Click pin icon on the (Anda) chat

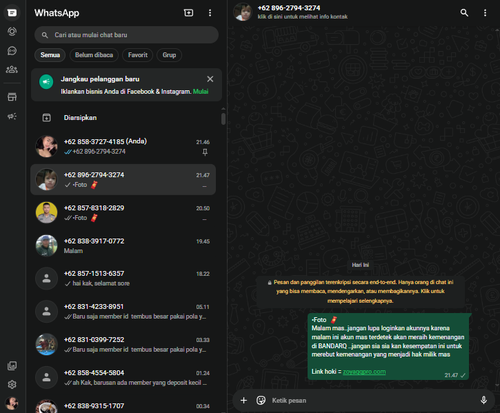point(205,152)
